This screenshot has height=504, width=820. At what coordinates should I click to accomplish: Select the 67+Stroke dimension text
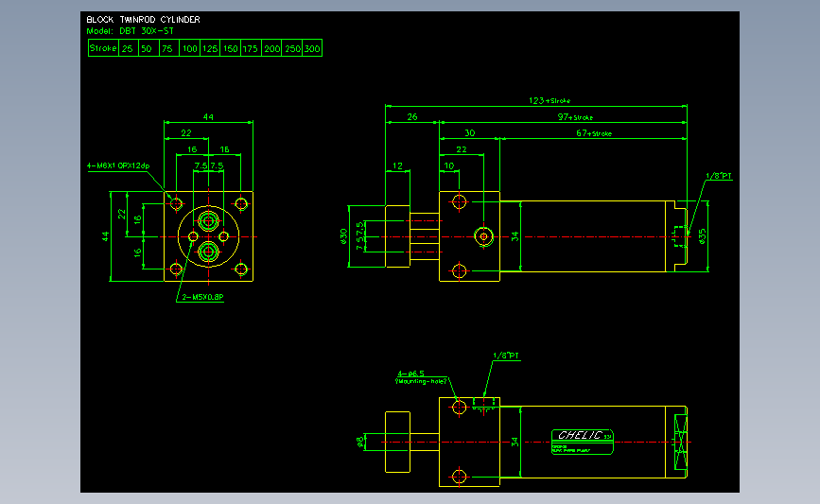(x=594, y=133)
